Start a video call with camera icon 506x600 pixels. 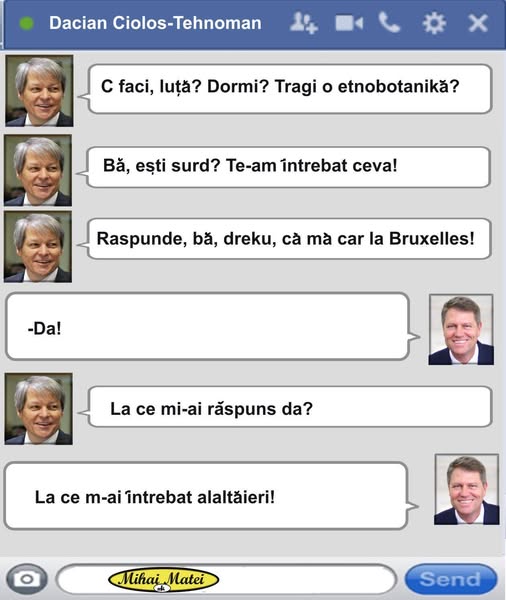pos(349,23)
